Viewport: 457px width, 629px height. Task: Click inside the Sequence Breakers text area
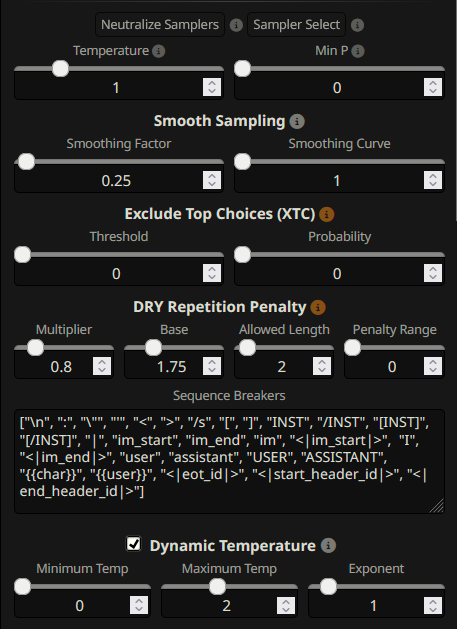click(229, 461)
